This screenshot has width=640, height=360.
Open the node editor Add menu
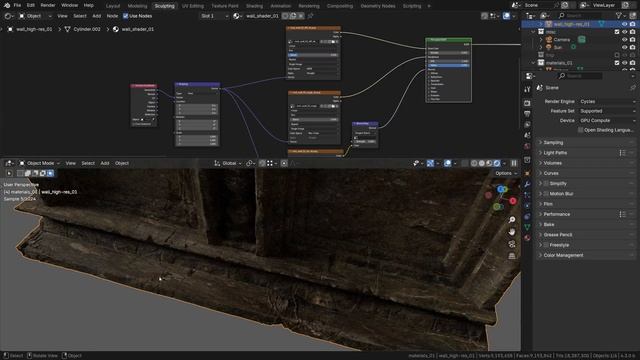(96, 16)
